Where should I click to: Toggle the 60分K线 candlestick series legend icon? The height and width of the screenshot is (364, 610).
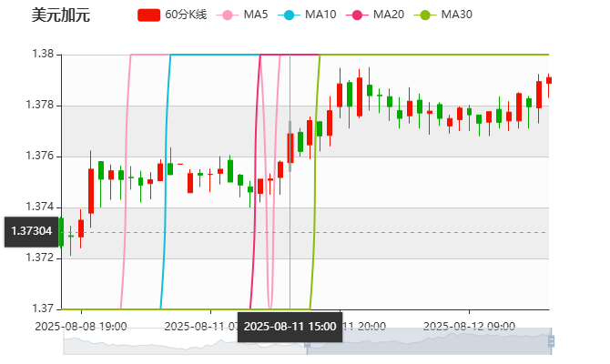(149, 15)
